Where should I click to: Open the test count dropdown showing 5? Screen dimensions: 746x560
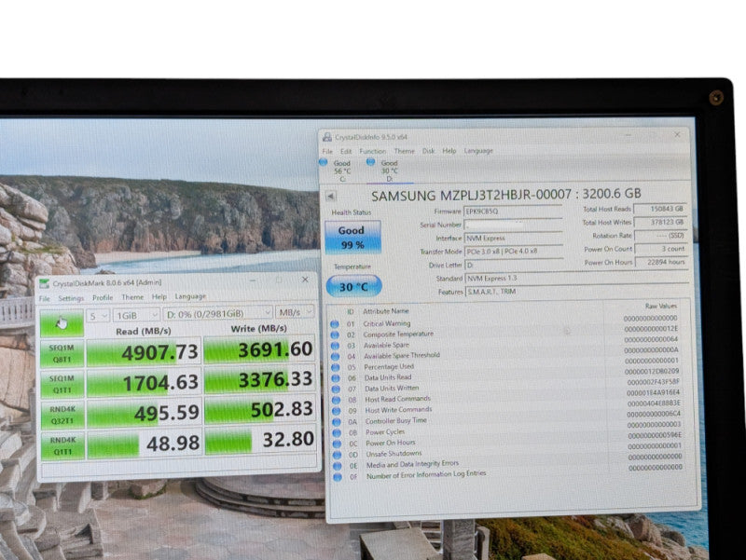coord(98,316)
